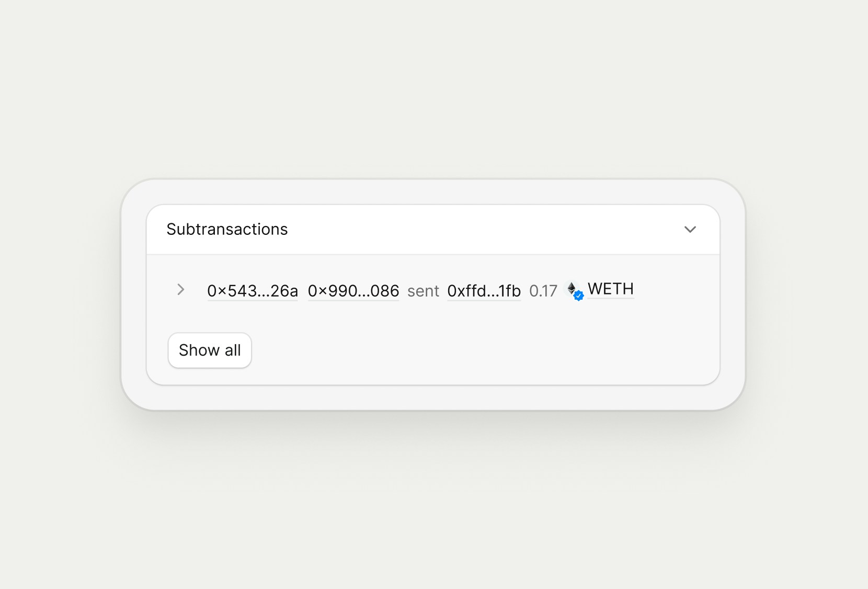Click the 0.17 amount value
The width and height of the screenshot is (868, 589).
coord(543,291)
